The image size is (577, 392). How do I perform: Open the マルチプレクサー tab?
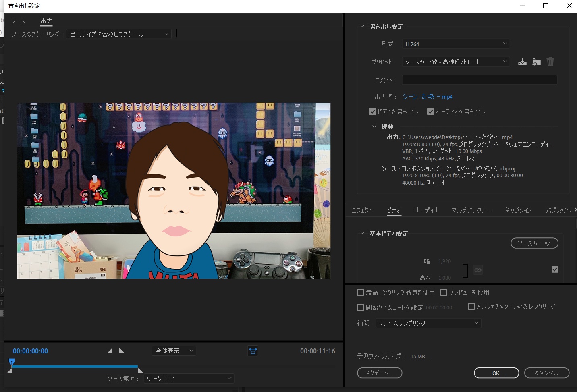pyautogui.click(x=471, y=210)
